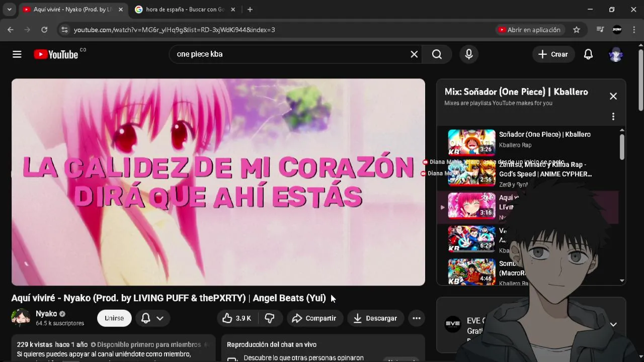Start voice search with microphone icon
The width and height of the screenshot is (644, 362).
click(x=469, y=54)
